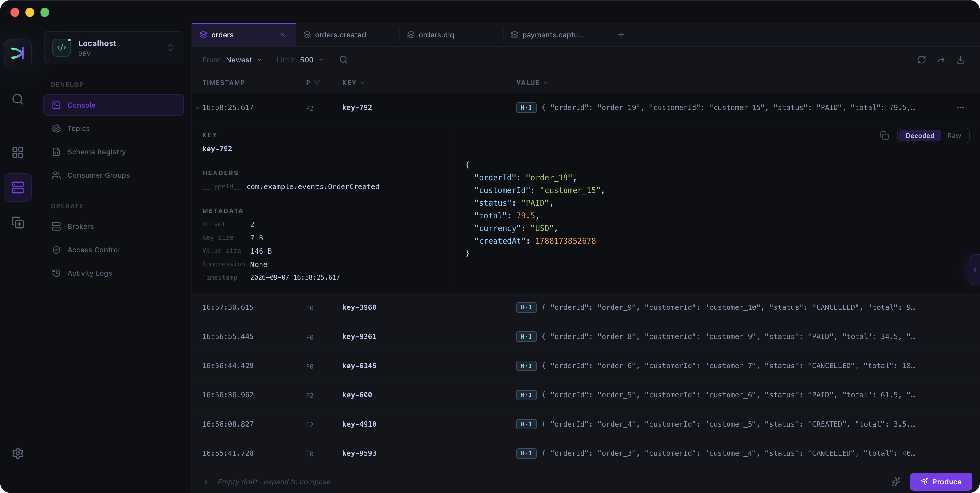Click the H·1 badge on key-9361 row

(526, 337)
